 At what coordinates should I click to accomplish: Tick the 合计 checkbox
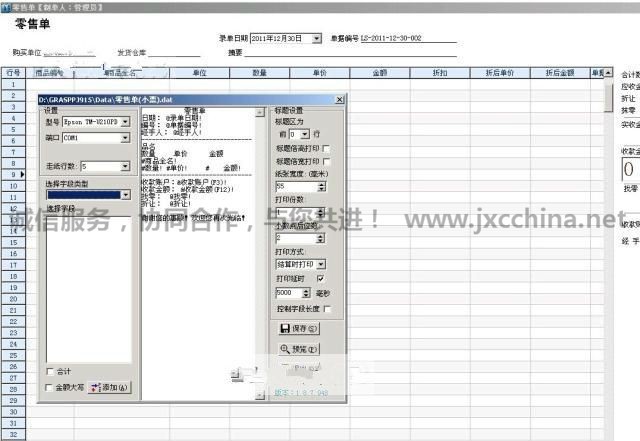49,371
